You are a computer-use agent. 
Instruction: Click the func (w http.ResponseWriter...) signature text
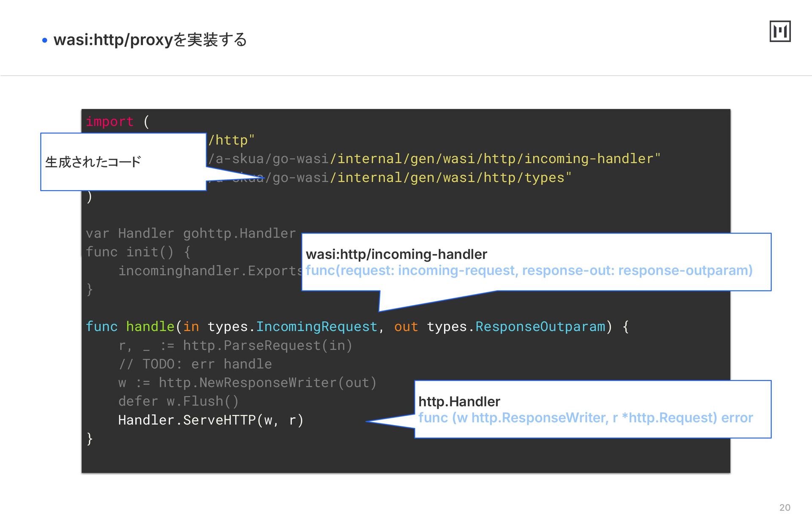pos(585,418)
